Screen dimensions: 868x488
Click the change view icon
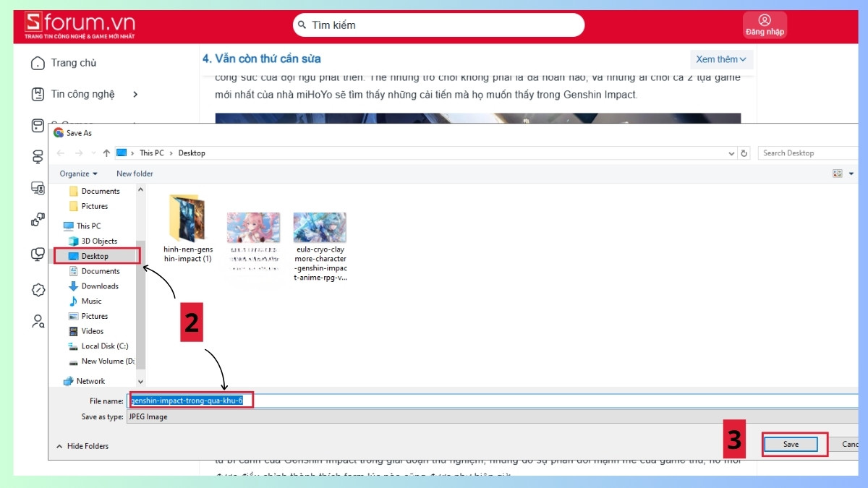pyautogui.click(x=838, y=174)
